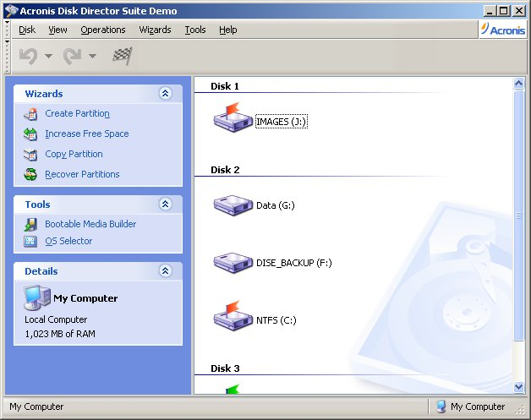Click the DISE_BACKUP (F:) label
The width and height of the screenshot is (531, 420).
(x=294, y=263)
